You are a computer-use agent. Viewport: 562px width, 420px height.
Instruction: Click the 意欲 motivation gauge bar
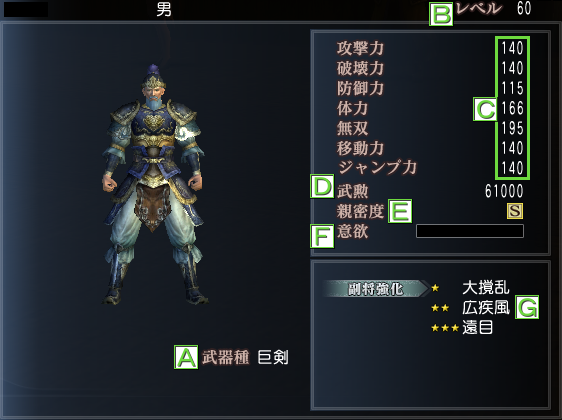pyautogui.click(x=470, y=231)
